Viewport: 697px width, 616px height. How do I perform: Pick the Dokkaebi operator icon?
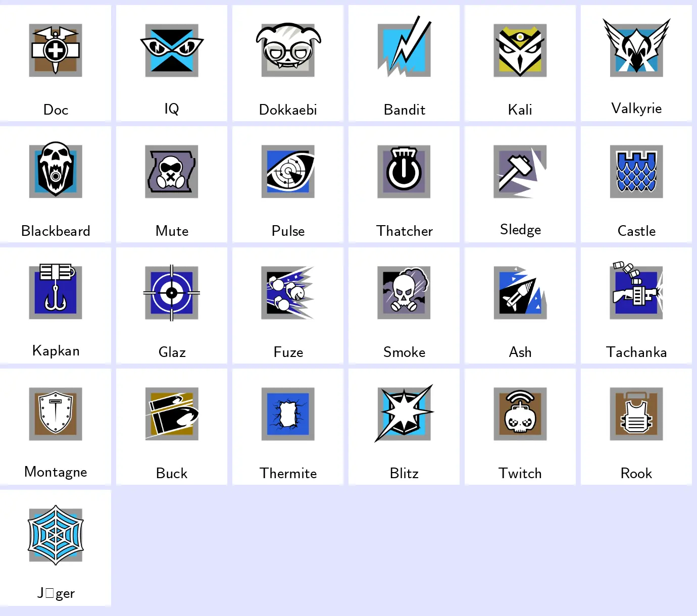click(288, 49)
